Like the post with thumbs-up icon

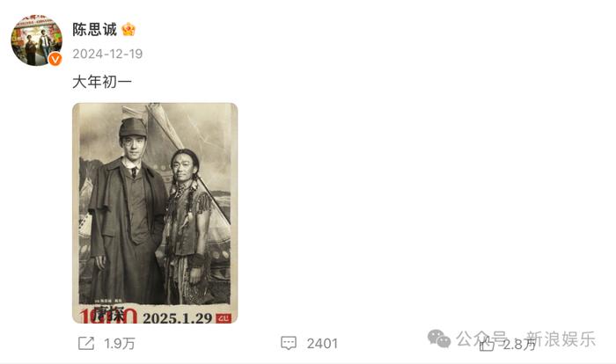click(x=487, y=345)
